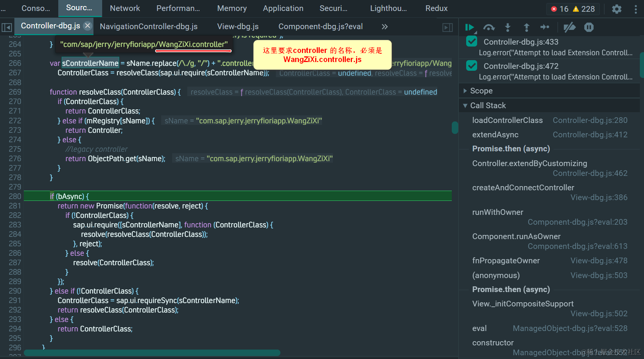
Task: Open NavigationController-dbg.js file tab
Action: (149, 26)
